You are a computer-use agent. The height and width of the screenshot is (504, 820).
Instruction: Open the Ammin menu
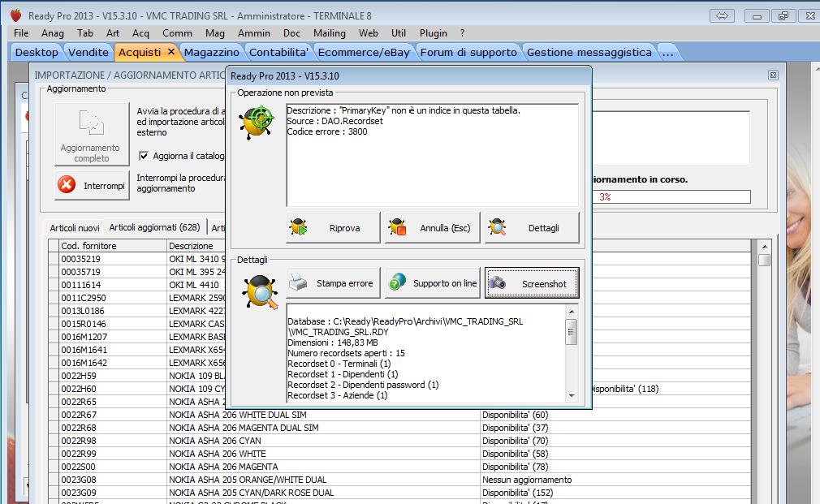pyautogui.click(x=253, y=33)
